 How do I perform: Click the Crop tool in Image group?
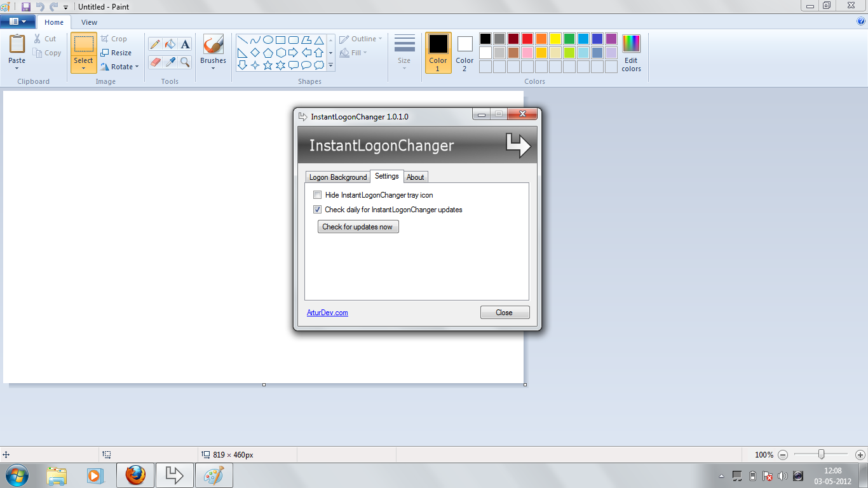tap(114, 39)
